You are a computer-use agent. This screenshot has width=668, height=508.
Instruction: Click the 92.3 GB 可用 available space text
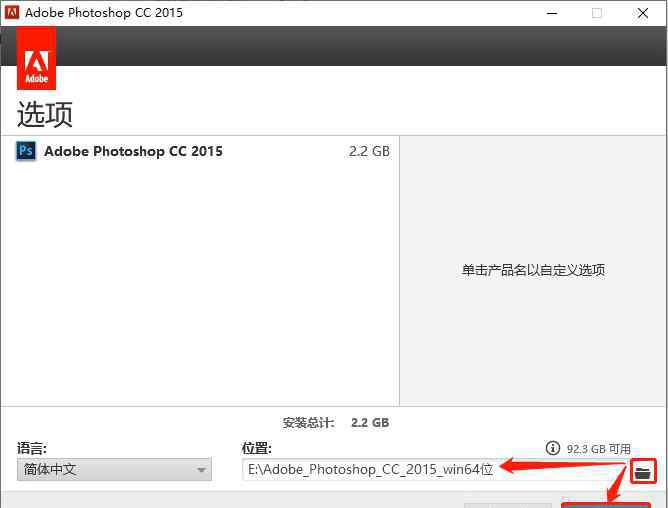599,449
